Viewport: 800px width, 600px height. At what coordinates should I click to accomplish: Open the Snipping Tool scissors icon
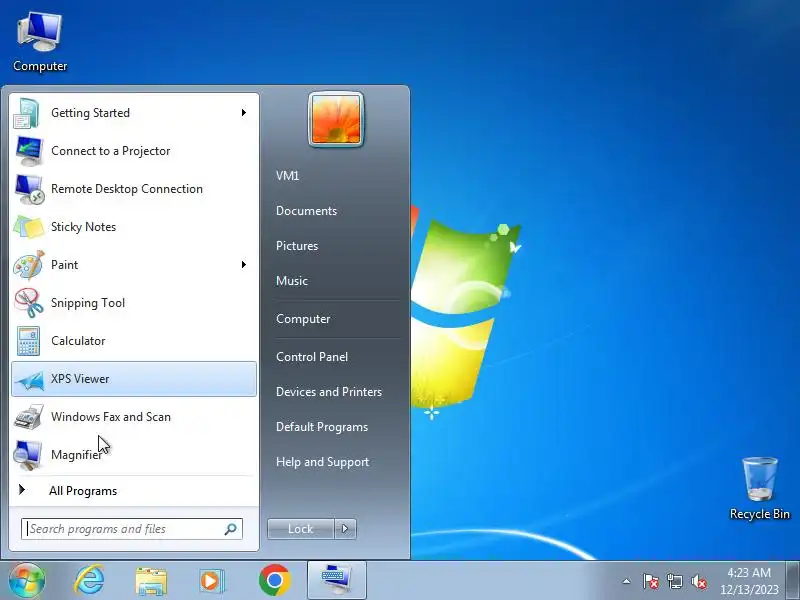pos(29,303)
